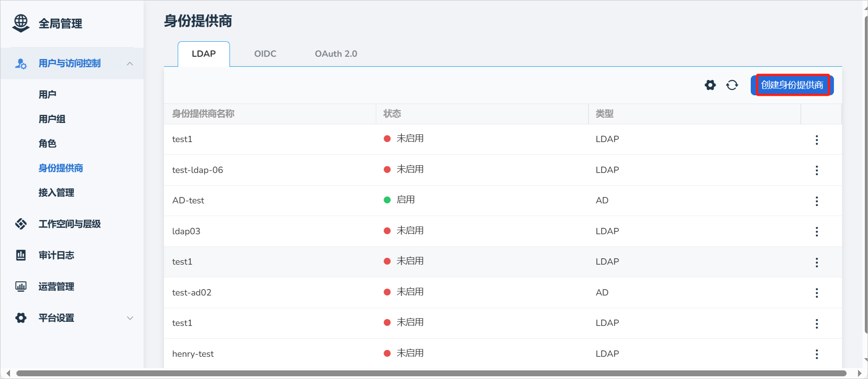The image size is (868, 379).
Task: Click the ldap03 provider name
Action: pos(186,231)
